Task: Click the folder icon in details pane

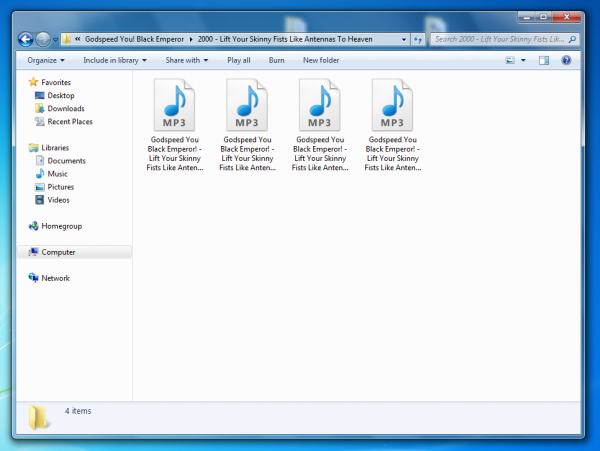Action: [39, 417]
